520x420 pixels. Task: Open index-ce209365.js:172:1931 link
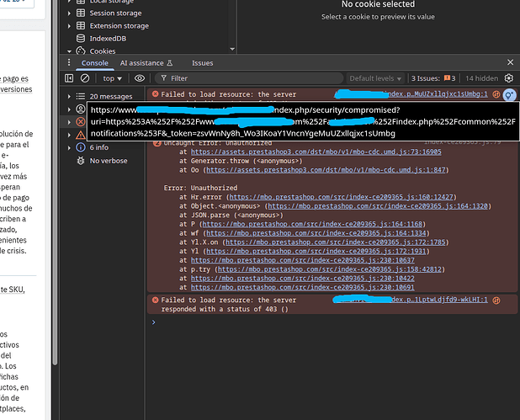[x=316, y=251]
